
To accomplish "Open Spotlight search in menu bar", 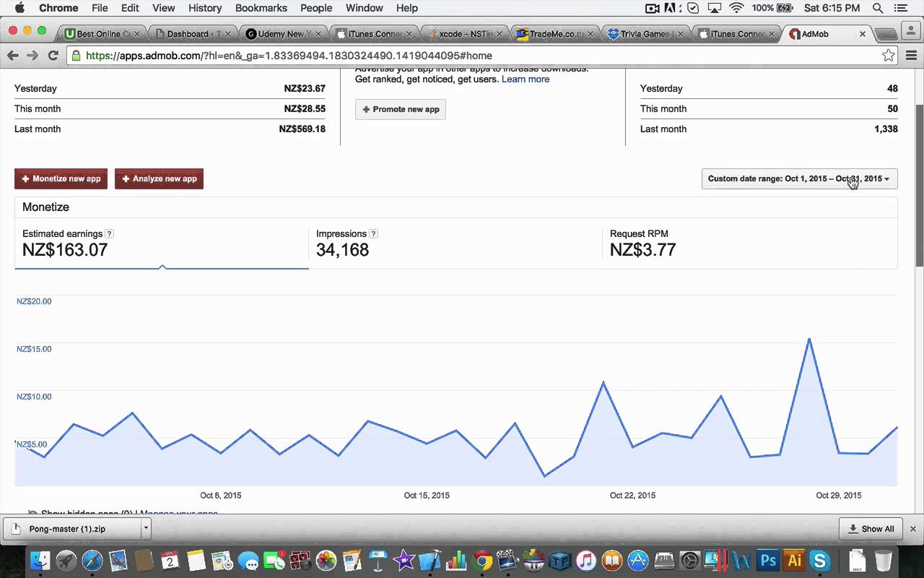I will click(878, 8).
